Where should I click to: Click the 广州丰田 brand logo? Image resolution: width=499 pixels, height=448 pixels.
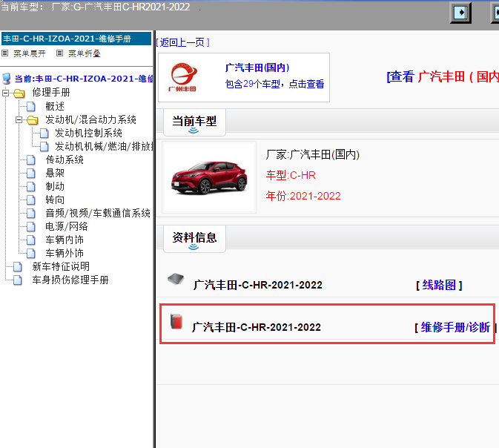click(183, 77)
